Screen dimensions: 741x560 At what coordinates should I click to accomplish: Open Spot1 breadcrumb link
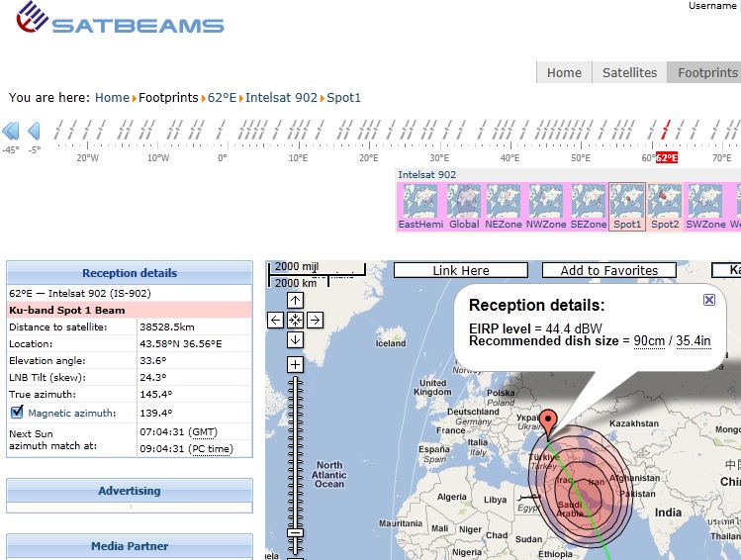[343, 97]
